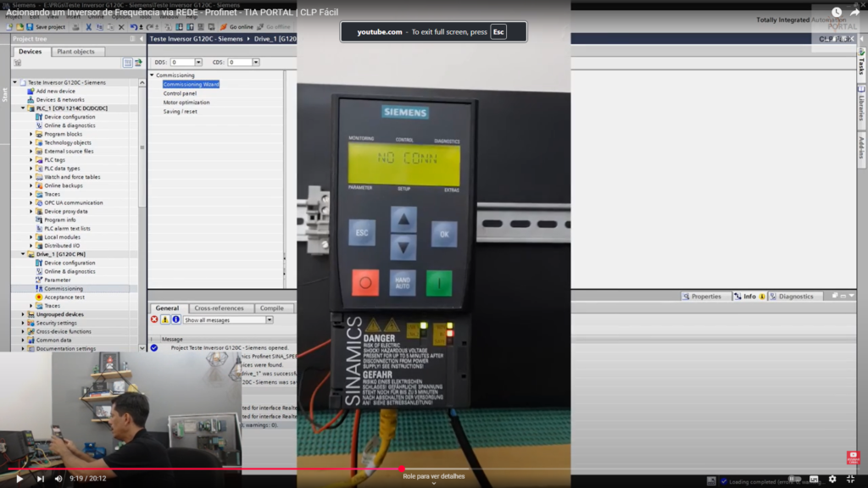Select Motor optimization entry

click(x=186, y=103)
